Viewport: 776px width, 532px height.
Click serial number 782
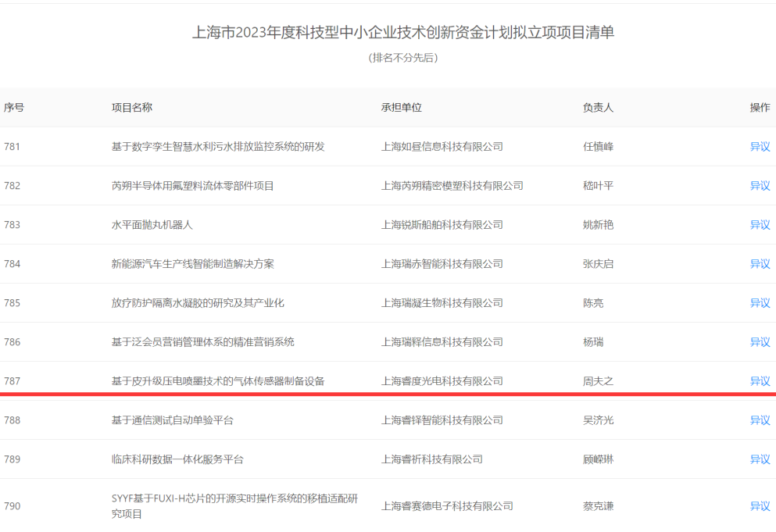tap(12, 186)
